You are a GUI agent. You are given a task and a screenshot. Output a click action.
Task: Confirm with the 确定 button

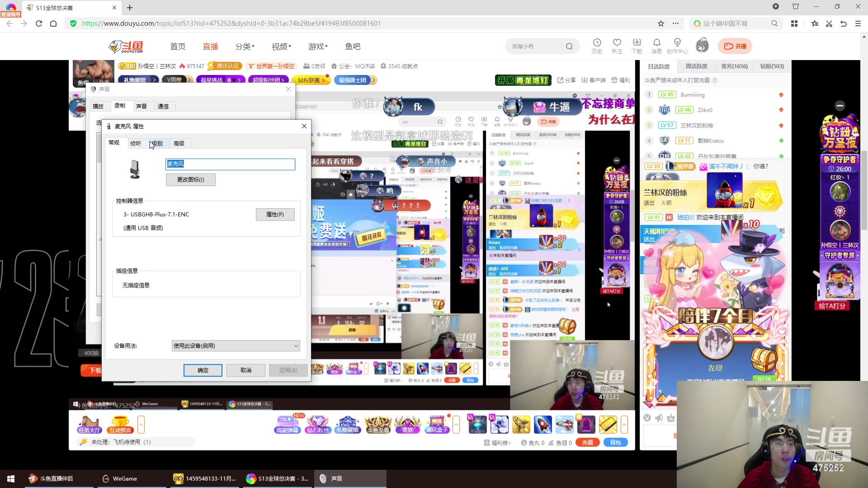click(203, 370)
